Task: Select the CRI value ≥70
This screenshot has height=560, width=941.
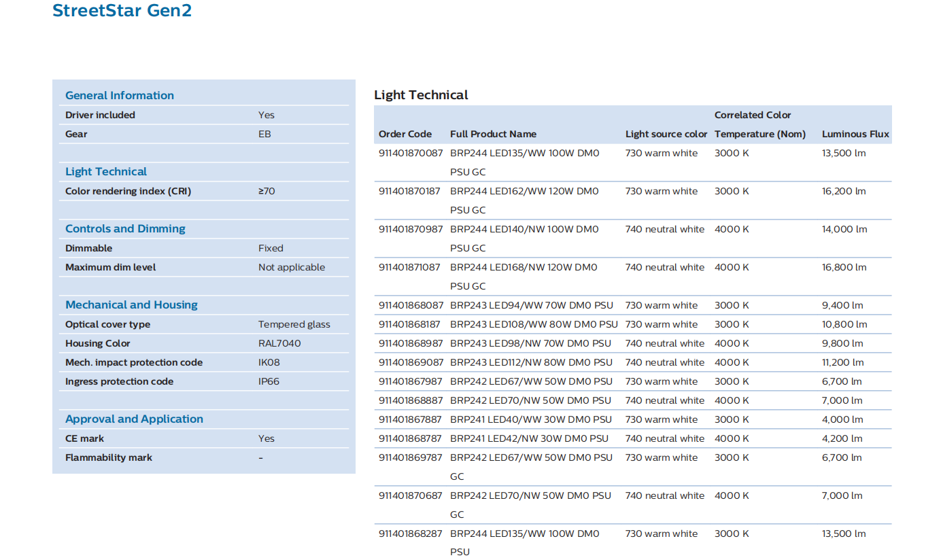Action: 267,191
